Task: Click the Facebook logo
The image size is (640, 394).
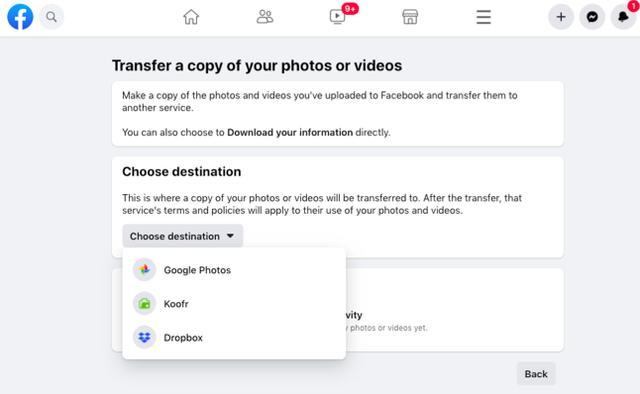Action: click(x=20, y=17)
